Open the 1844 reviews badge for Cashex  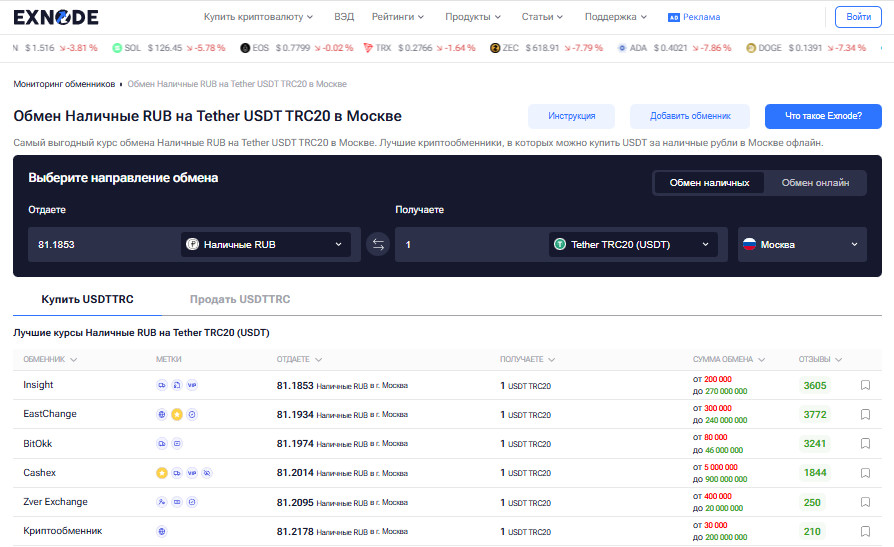coord(815,473)
